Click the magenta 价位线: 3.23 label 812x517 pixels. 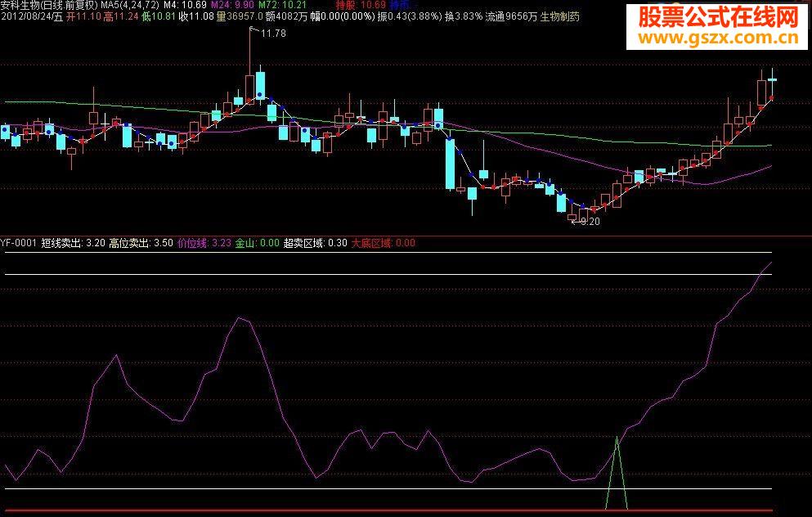coord(204,243)
